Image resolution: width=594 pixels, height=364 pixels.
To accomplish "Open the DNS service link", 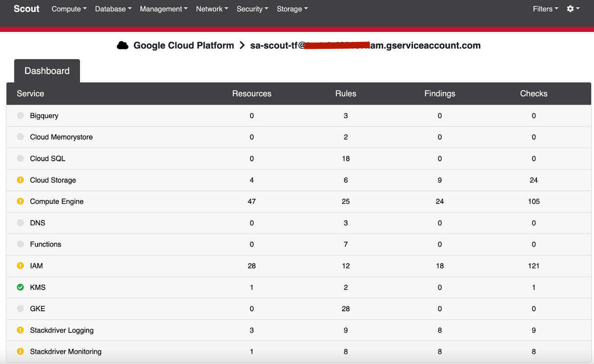I will 38,223.
